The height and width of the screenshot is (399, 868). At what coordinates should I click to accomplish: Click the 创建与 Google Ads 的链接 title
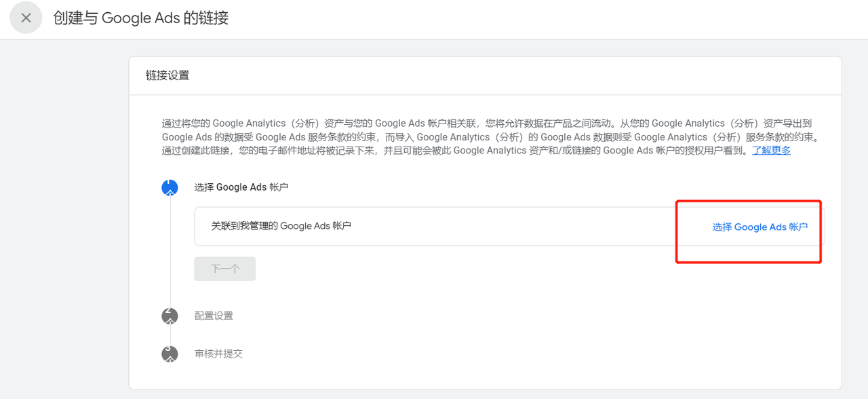(x=141, y=18)
